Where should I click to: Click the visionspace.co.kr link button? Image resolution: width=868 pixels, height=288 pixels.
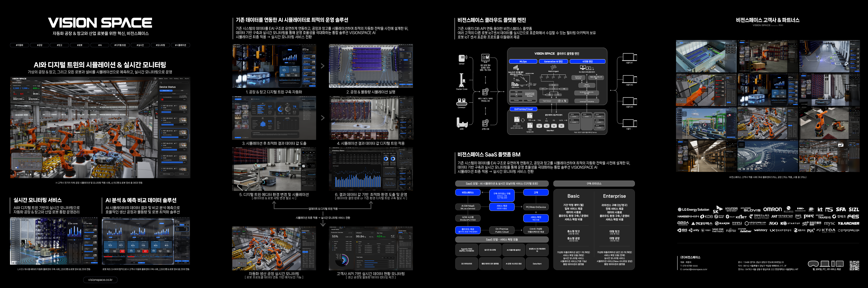pyautogui.click(x=100, y=280)
